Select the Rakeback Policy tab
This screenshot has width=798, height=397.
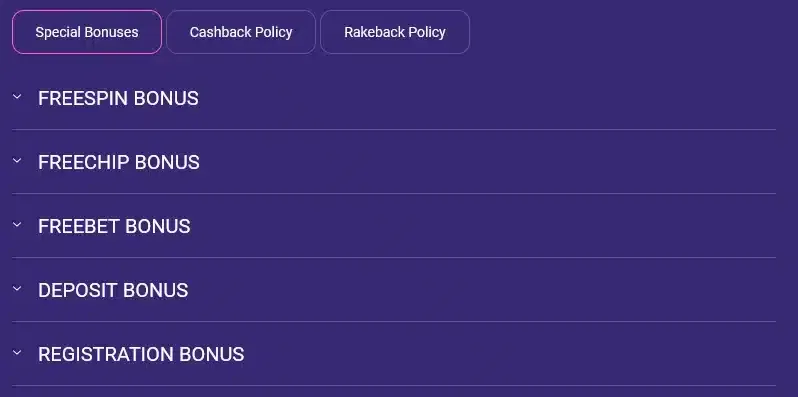(395, 32)
